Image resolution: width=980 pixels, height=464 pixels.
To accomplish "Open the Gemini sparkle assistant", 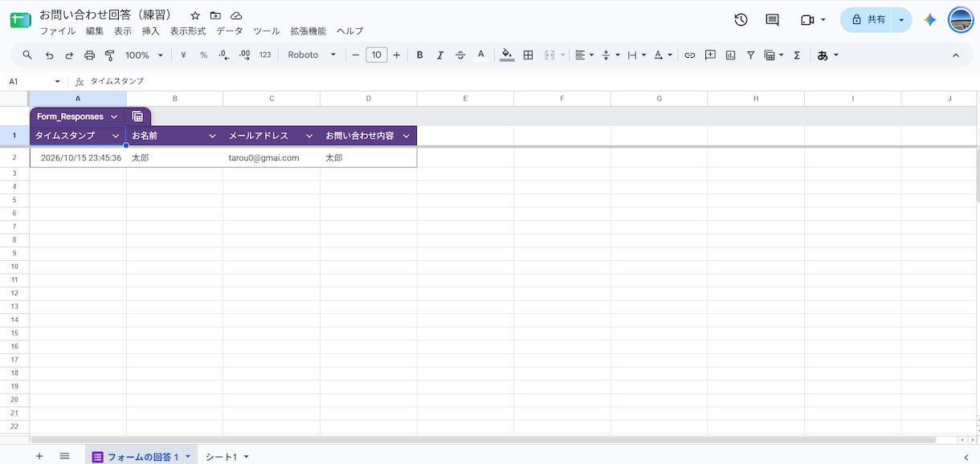I will tap(929, 20).
